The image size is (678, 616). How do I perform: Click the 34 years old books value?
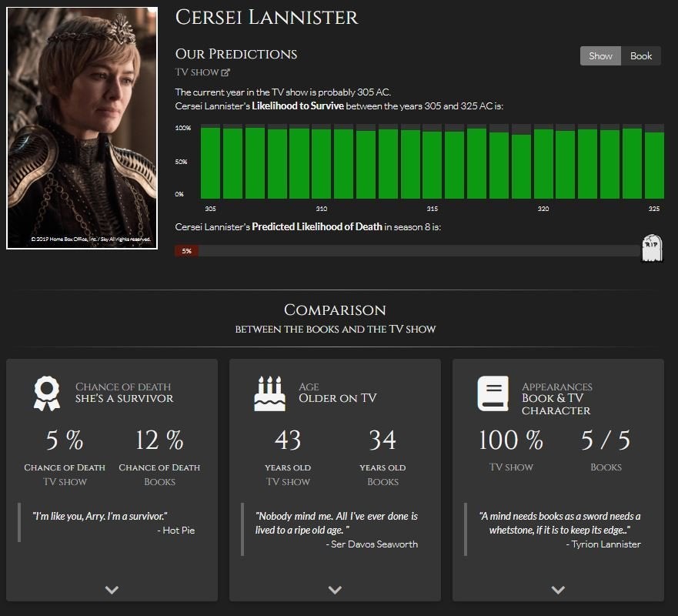[382, 440]
